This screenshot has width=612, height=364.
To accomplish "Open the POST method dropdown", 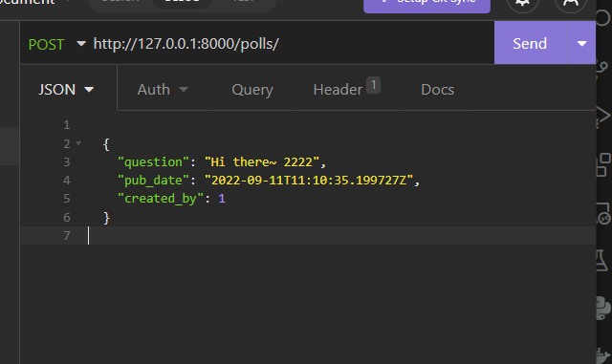I will point(56,44).
